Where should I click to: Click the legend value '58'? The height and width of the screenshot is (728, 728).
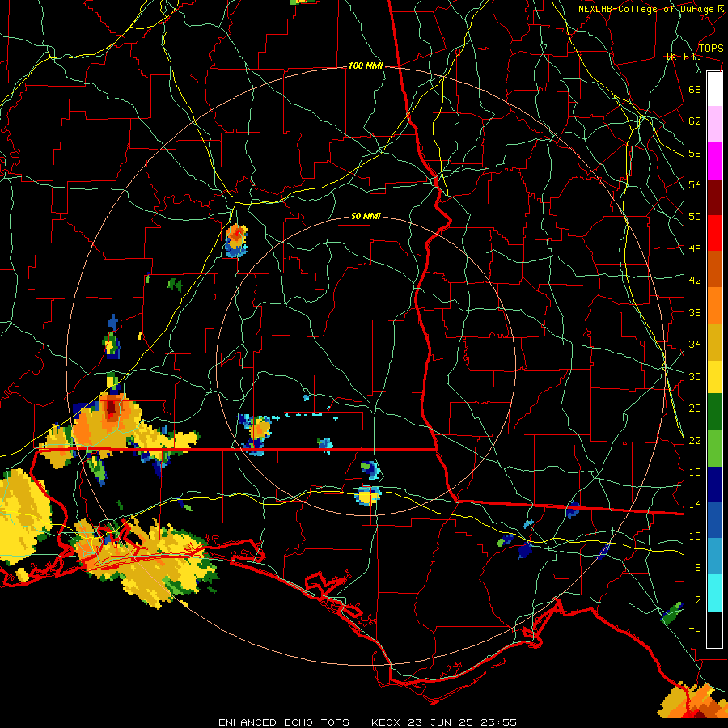pos(695,153)
